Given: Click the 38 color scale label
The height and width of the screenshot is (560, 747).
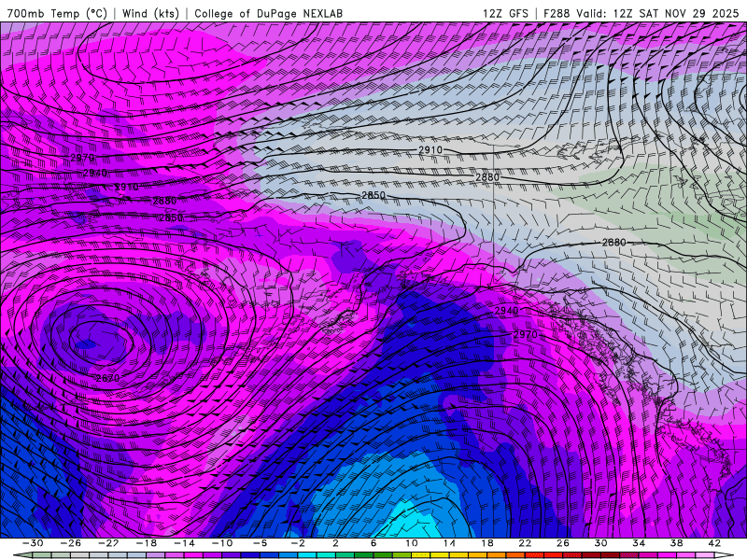Looking at the screenshot, I should click(676, 543).
